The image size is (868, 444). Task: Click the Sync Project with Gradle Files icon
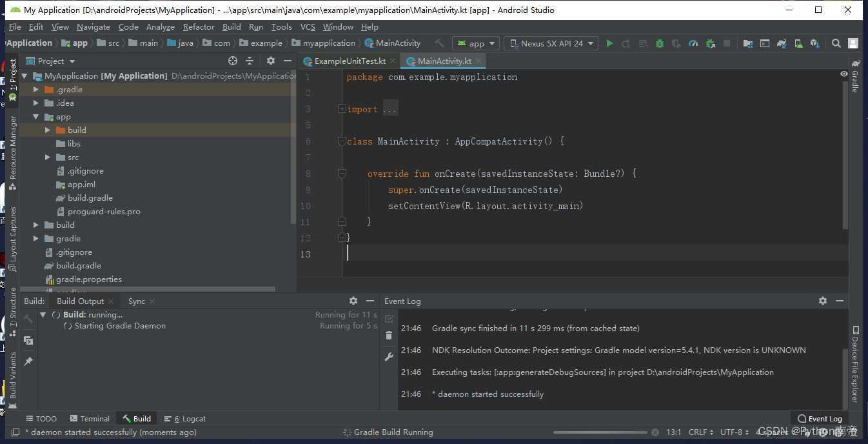[782, 43]
